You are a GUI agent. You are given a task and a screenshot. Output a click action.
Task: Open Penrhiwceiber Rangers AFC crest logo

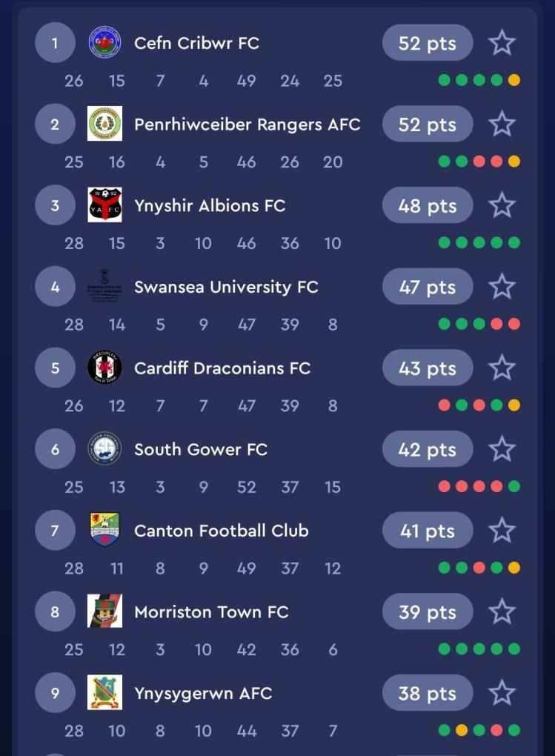pos(104,124)
